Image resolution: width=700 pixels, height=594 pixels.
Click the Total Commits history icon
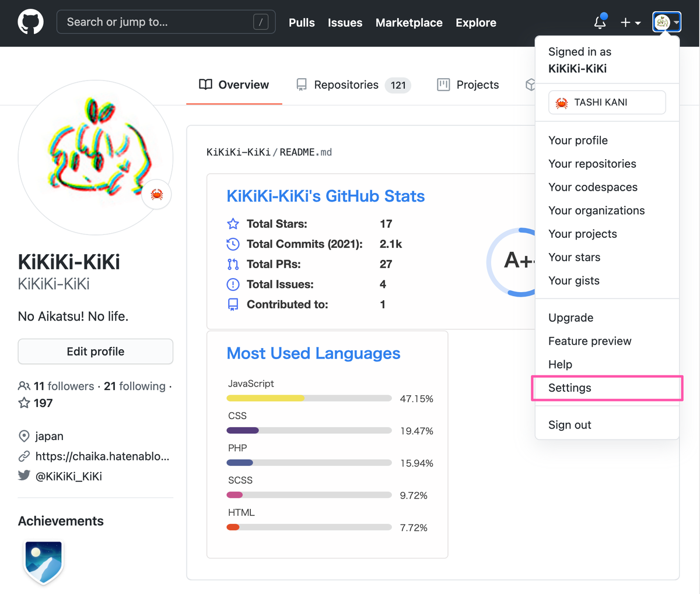tap(233, 244)
